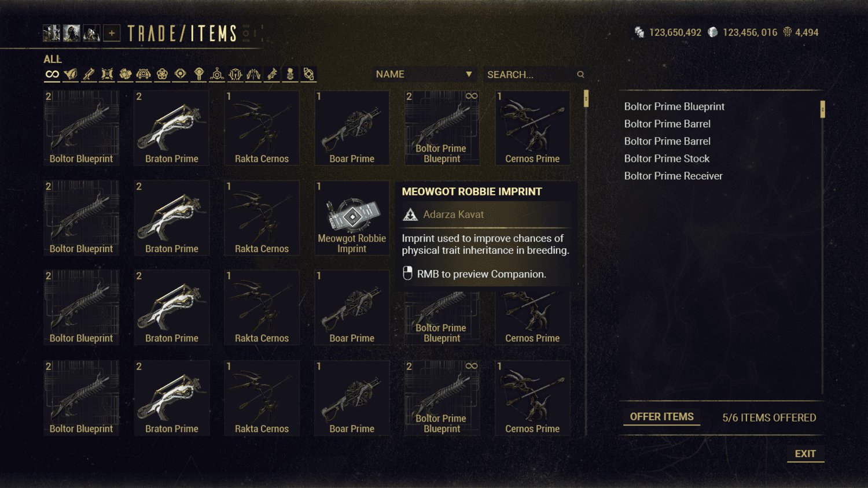The height and width of the screenshot is (488, 868).
Task: Select the first squad member avatar
Action: point(52,33)
